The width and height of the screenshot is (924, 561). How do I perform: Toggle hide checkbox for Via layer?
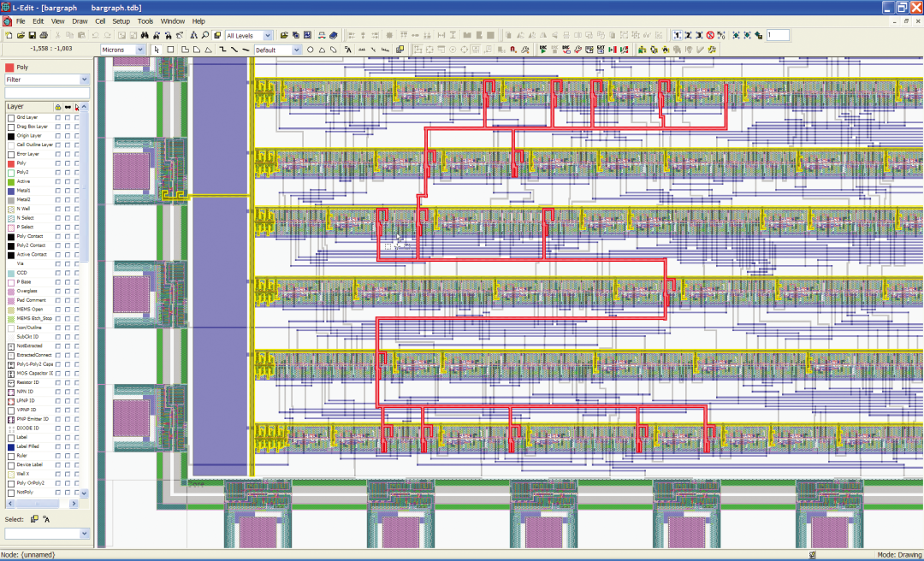pyautogui.click(x=68, y=264)
